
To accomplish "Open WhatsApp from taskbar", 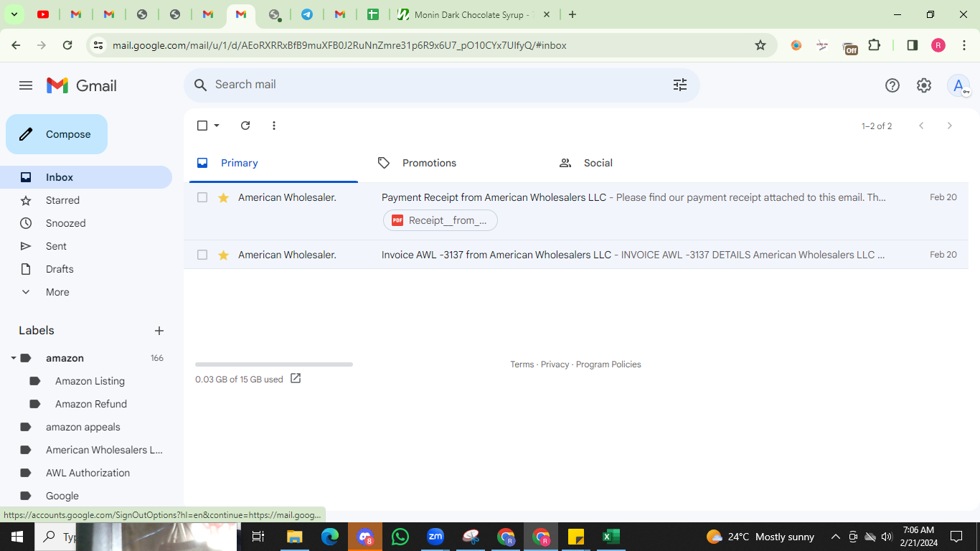I will click(x=400, y=537).
